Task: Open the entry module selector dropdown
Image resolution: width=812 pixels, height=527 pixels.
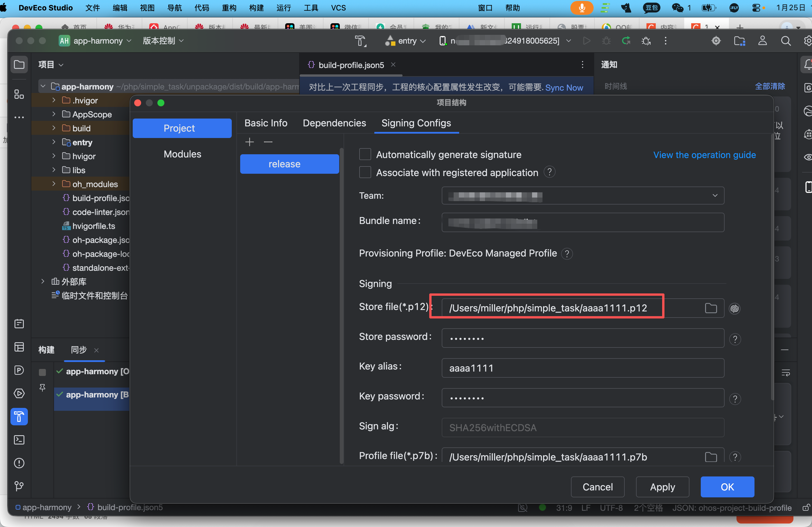Action: 406,41
